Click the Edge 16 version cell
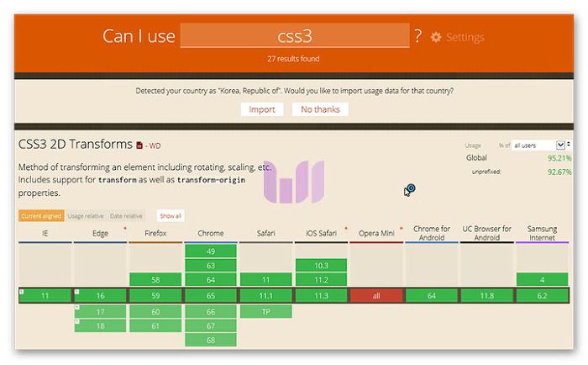The height and width of the screenshot is (365, 588). coord(100,295)
